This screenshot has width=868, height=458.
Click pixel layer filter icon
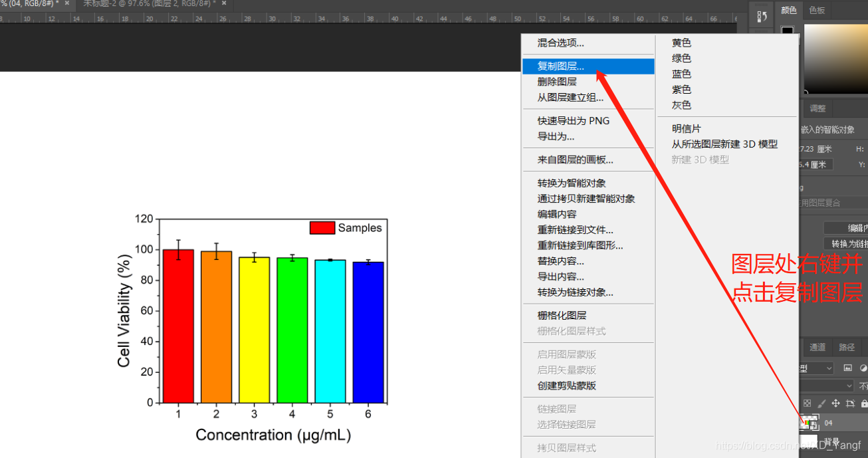tap(847, 368)
